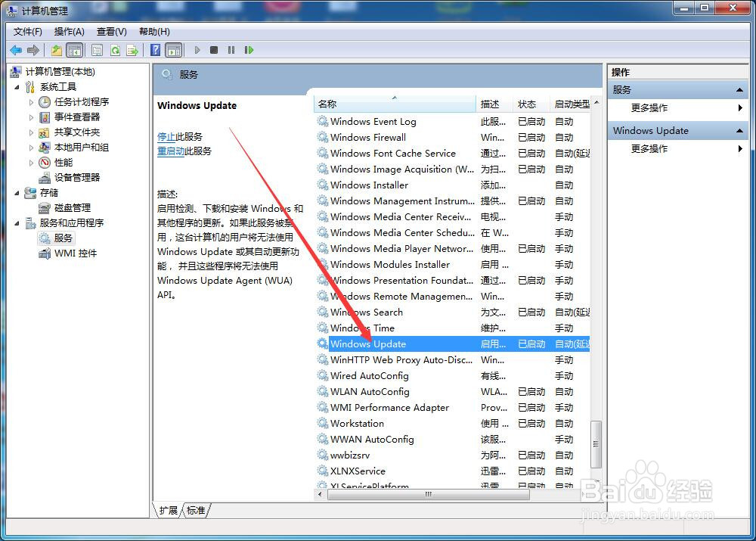Click the Properties toolbar icon
756x541 pixels.
[x=97, y=50]
